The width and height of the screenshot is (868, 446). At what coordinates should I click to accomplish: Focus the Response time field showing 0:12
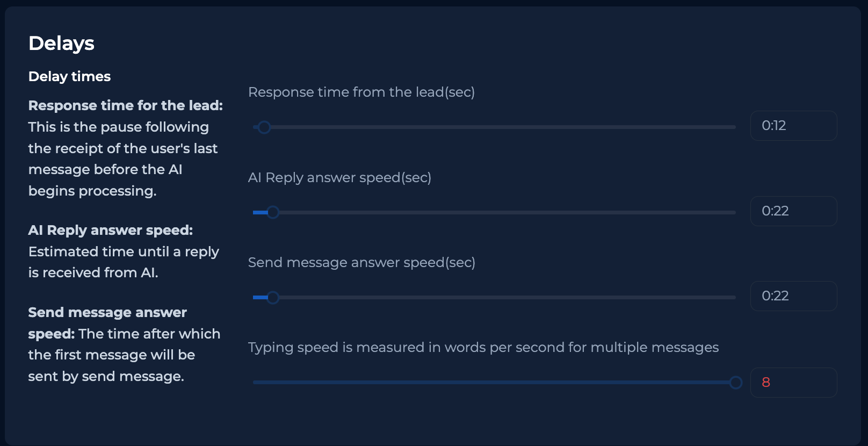pyautogui.click(x=793, y=126)
